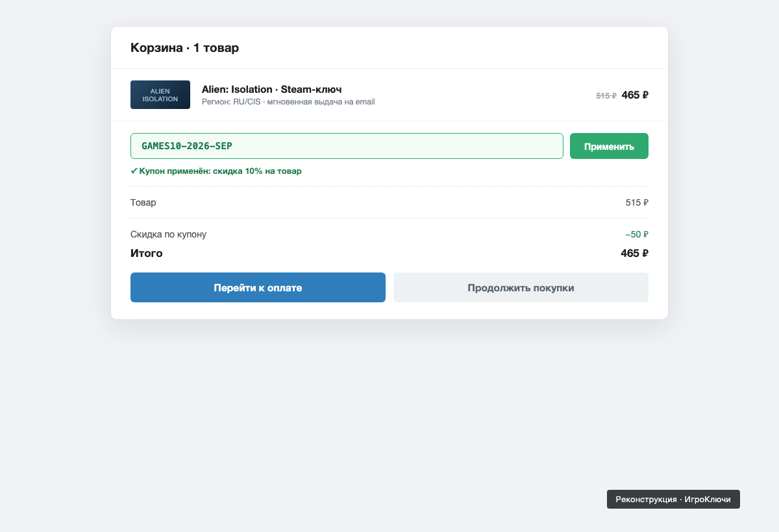Click the item's discounted price 465 ₽

pos(635,95)
